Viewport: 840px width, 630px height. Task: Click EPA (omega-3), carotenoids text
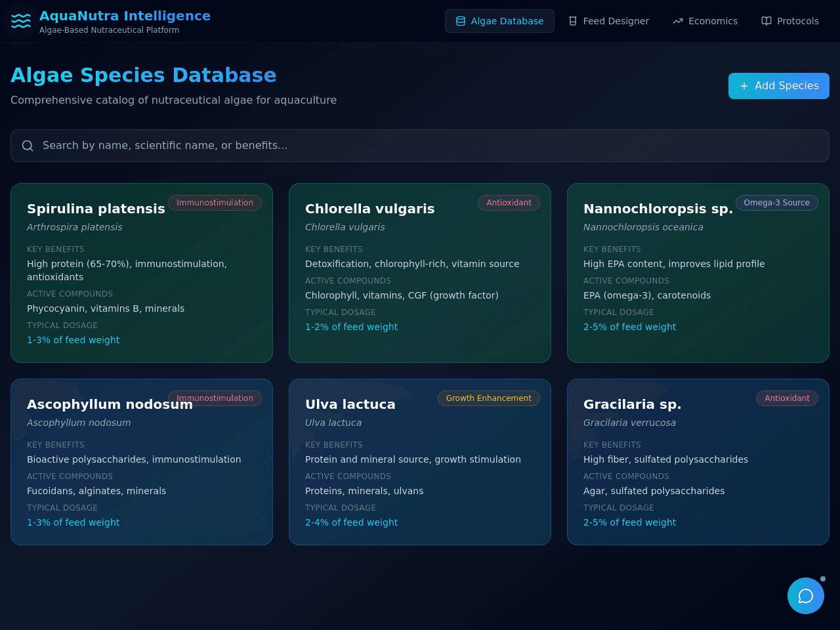[x=647, y=295]
